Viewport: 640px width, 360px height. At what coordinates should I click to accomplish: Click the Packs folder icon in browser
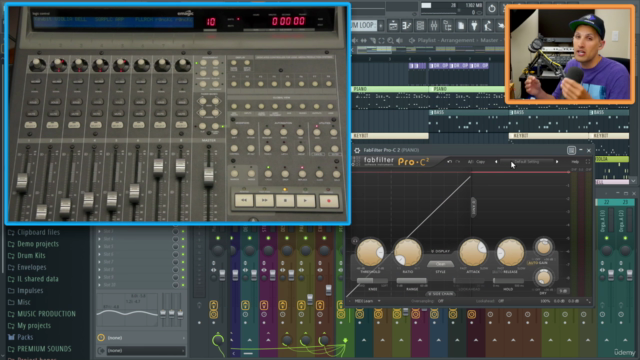click(x=11, y=337)
